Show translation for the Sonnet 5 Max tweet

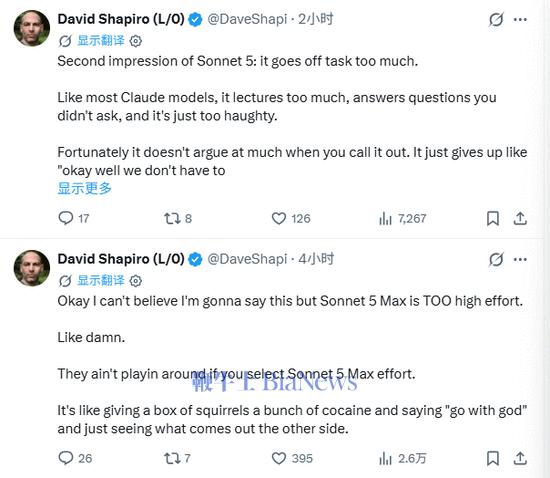point(101,280)
